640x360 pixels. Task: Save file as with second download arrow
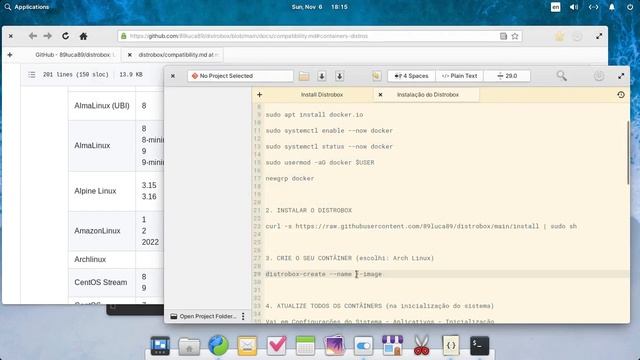[339, 76]
